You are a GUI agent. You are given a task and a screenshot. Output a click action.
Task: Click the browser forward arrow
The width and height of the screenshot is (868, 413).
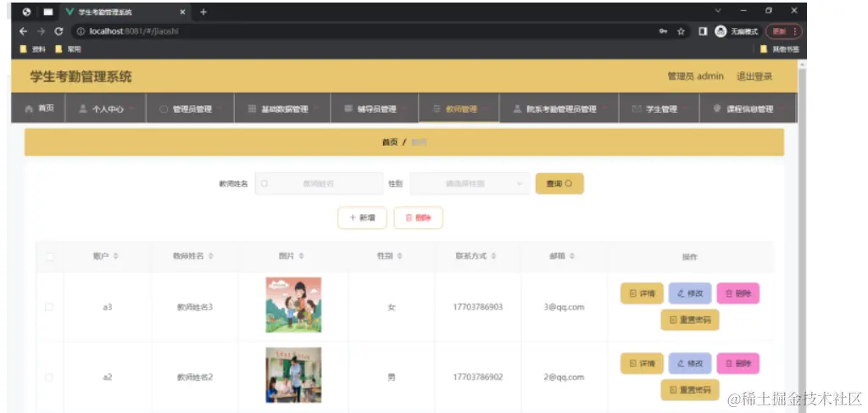[41, 31]
